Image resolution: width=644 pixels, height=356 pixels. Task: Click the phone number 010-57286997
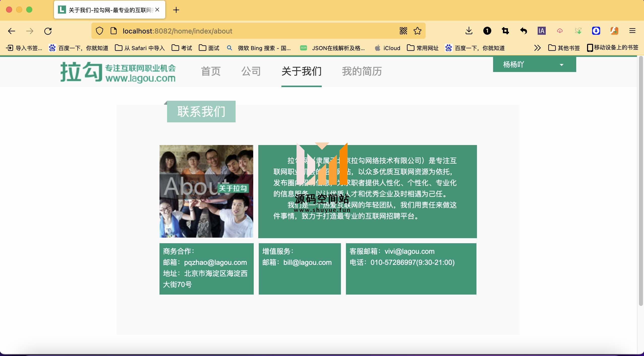point(393,262)
